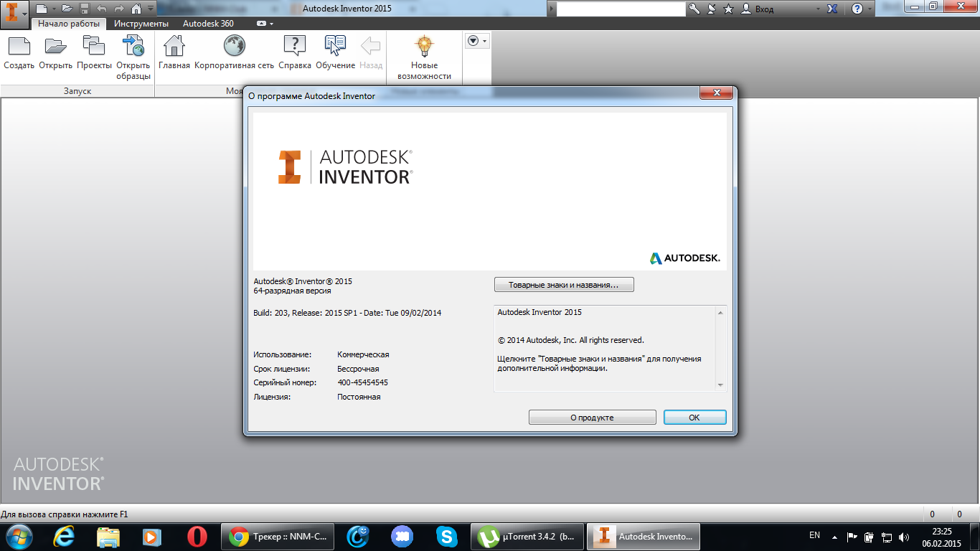Image resolution: width=980 pixels, height=551 pixels.
Task: Click scroll down arrow in About text box
Action: 720,385
